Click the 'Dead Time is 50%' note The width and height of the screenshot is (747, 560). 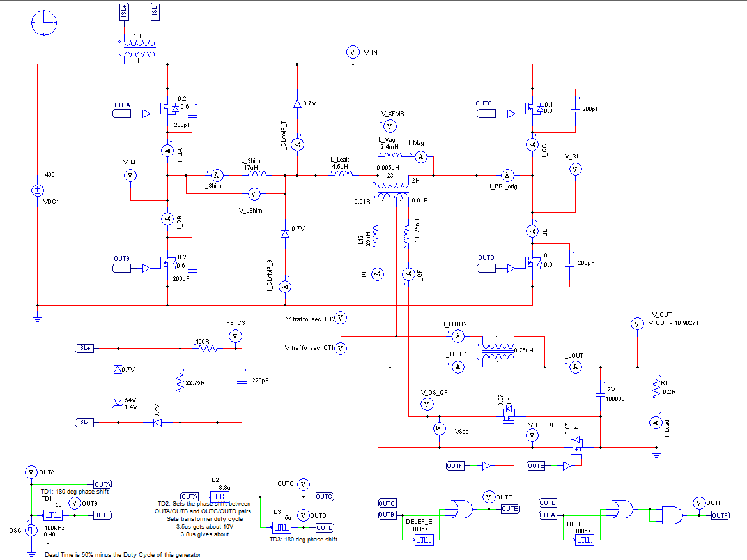pyautogui.click(x=123, y=554)
